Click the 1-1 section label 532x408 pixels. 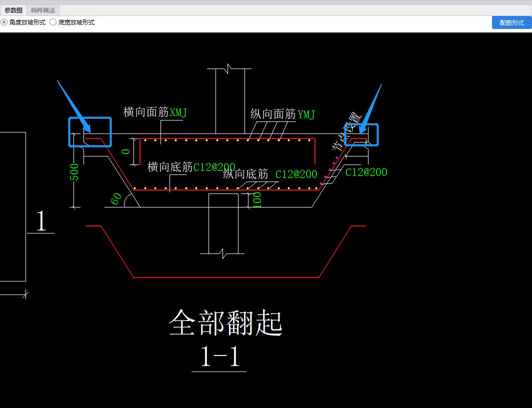(220, 356)
